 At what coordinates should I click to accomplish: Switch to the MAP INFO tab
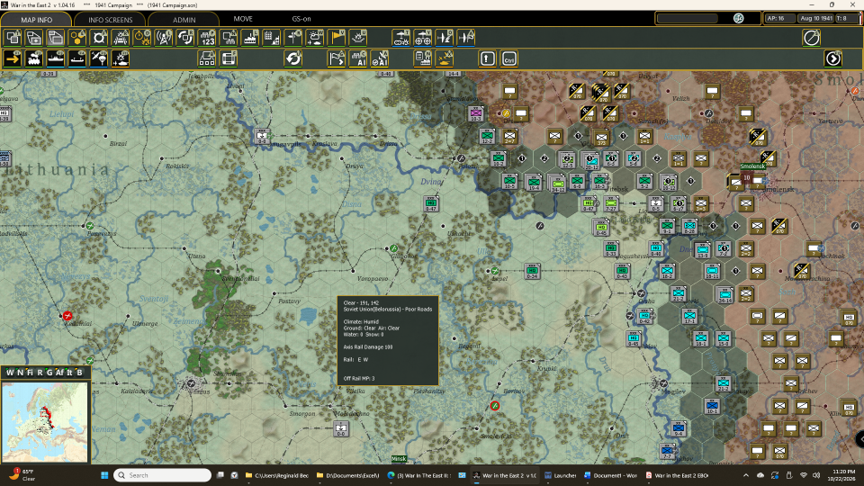pos(36,19)
